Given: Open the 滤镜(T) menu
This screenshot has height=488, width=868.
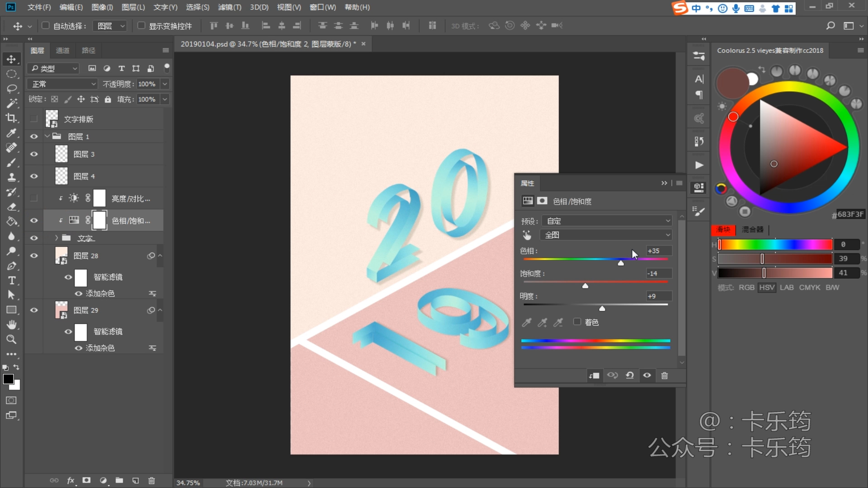Looking at the screenshot, I should coord(229,7).
